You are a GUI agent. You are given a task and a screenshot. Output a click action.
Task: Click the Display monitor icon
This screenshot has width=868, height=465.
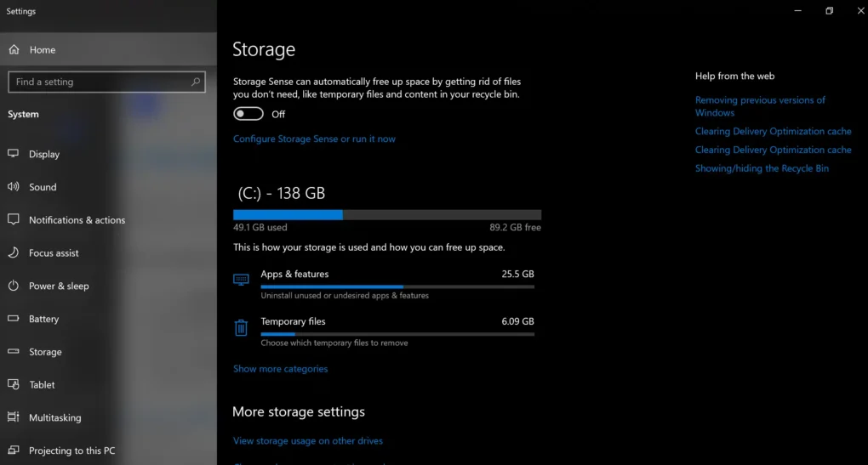(14, 154)
